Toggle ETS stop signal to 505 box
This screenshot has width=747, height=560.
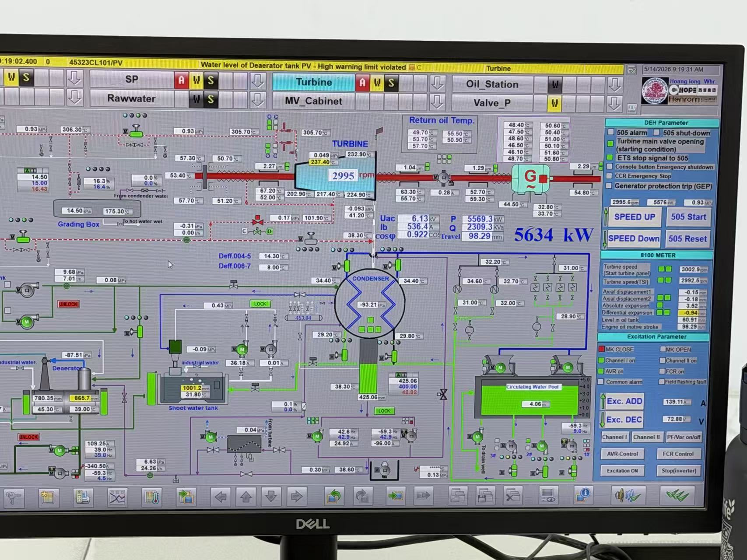[610, 157]
